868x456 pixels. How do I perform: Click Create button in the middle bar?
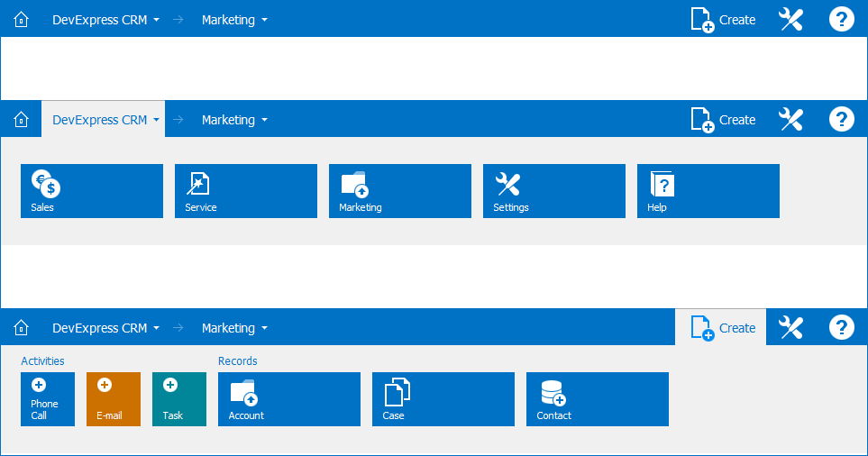723,120
